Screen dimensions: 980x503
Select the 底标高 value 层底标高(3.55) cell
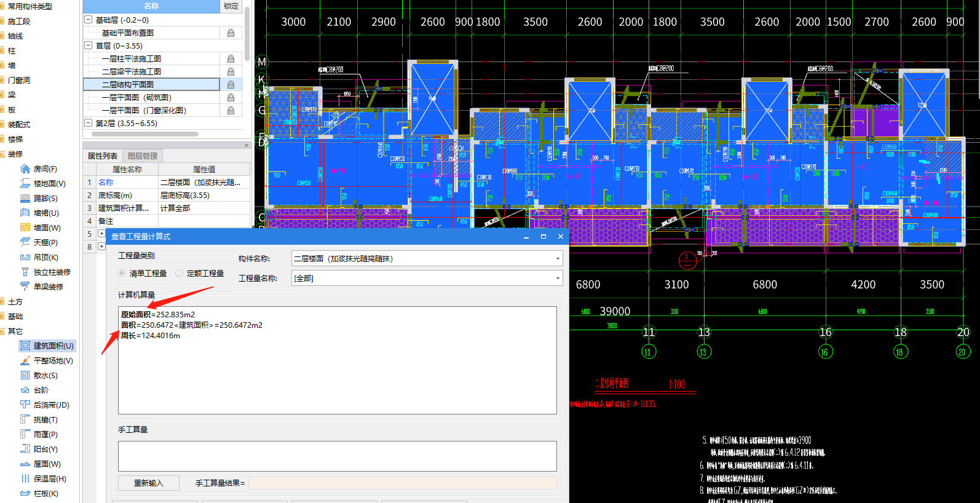tap(204, 195)
